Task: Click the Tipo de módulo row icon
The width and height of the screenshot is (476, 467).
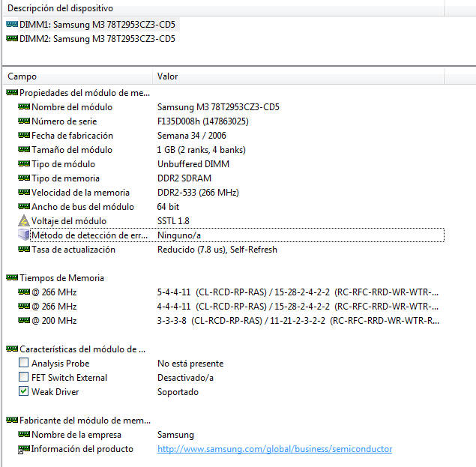Action: coord(24,163)
